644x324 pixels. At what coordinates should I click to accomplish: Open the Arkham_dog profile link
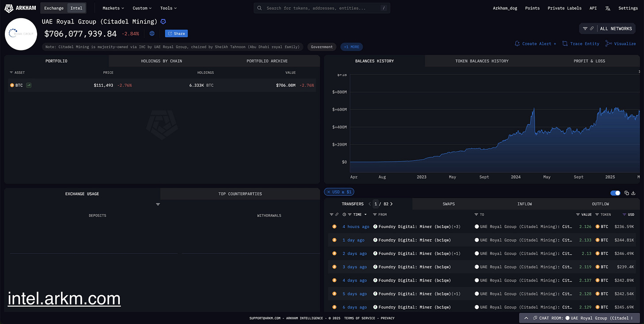(x=505, y=8)
